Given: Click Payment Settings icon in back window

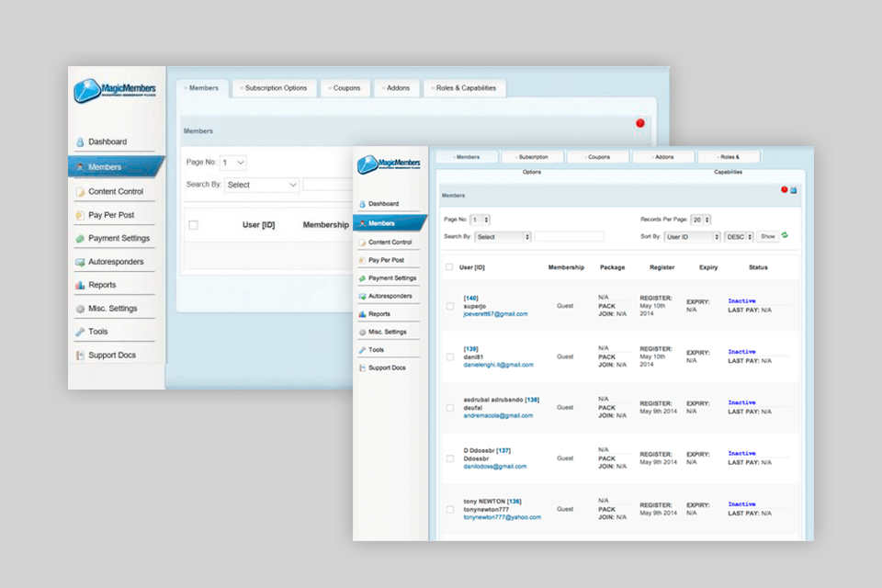Looking at the screenshot, I should [80, 239].
